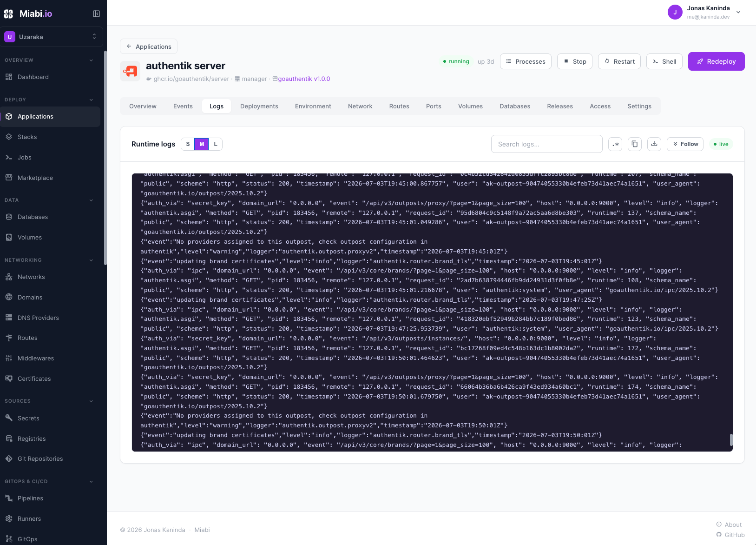The image size is (756, 545).
Task: Toggle regex search for logs
Action: [x=615, y=144]
